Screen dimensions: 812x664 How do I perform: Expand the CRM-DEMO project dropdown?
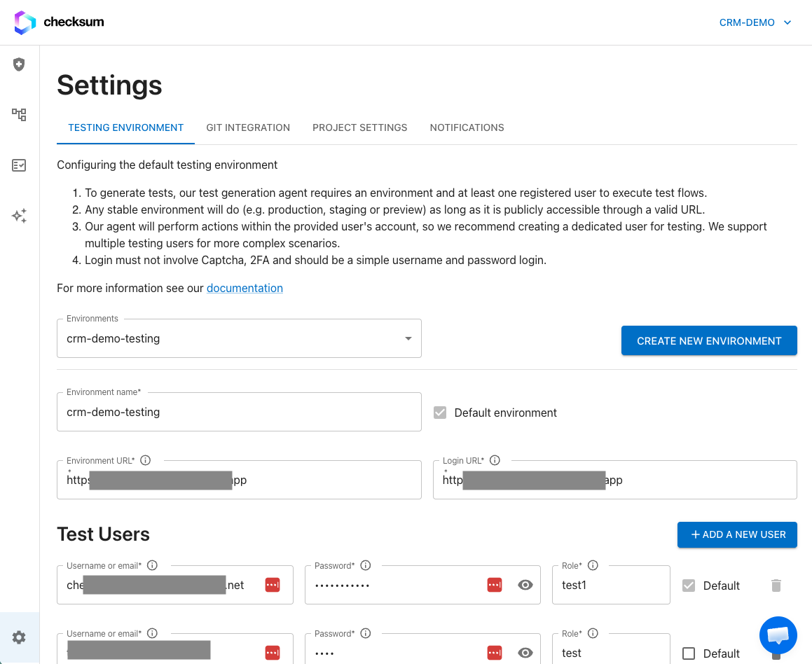(x=755, y=23)
